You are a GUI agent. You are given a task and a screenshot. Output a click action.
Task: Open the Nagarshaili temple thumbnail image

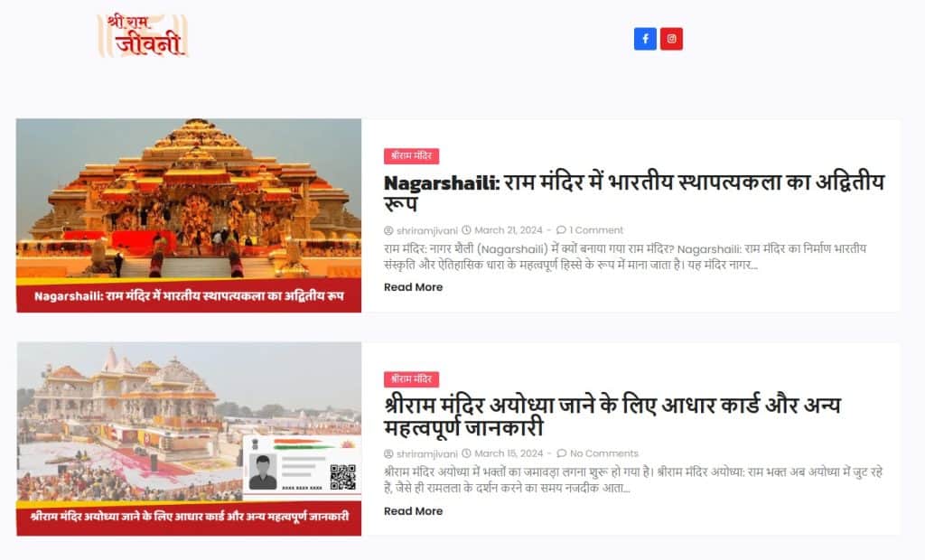coord(189,215)
